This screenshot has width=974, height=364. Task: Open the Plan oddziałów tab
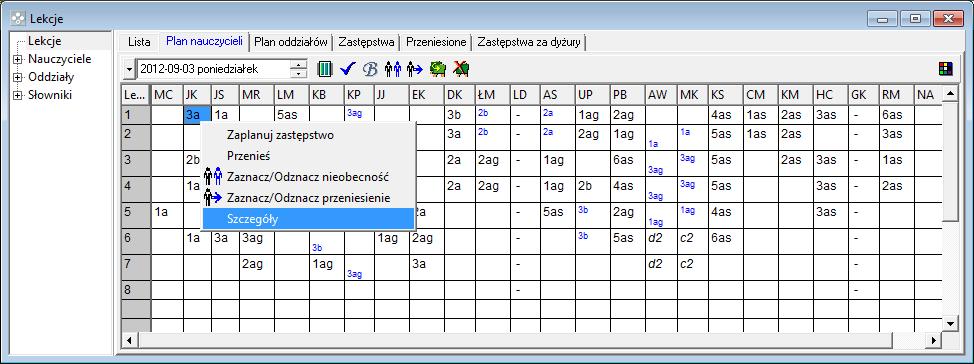click(291, 42)
